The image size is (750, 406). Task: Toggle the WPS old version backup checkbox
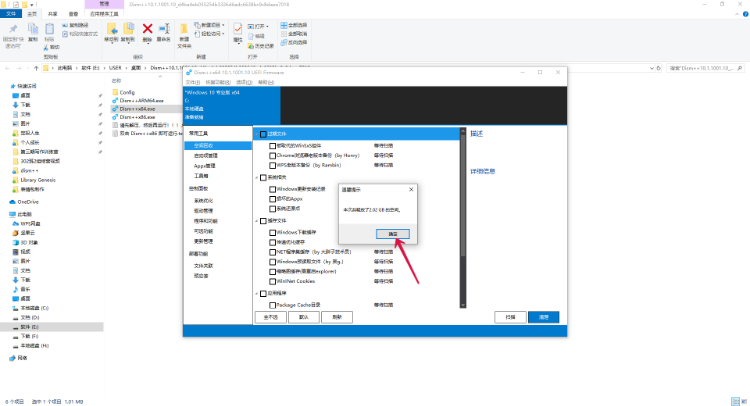coord(273,165)
